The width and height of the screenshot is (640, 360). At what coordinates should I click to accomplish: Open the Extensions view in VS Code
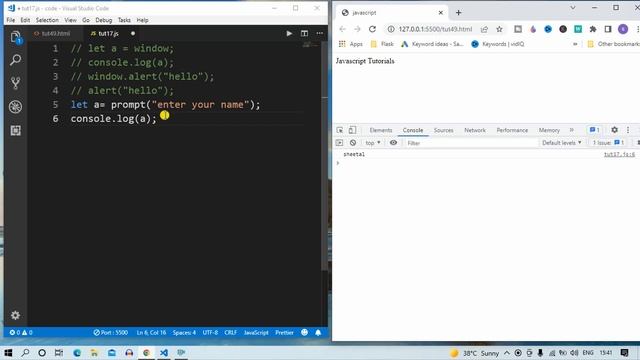pyautogui.click(x=16, y=131)
